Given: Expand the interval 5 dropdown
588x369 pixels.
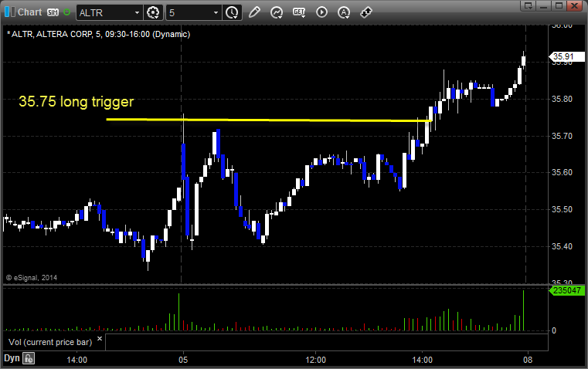Looking at the screenshot, I should [216, 12].
